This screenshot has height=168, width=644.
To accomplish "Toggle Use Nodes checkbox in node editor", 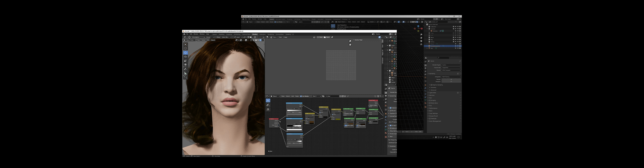I will pyautogui.click(x=301, y=96).
